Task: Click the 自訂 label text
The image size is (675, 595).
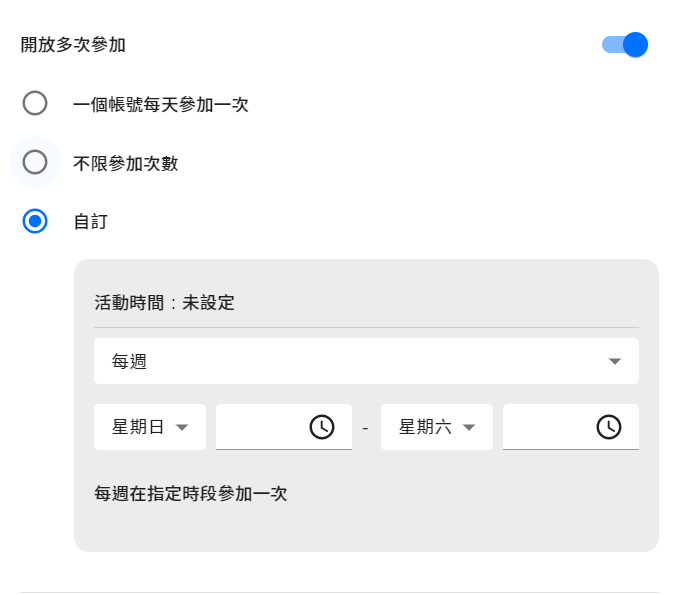Action: pyautogui.click(x=90, y=222)
